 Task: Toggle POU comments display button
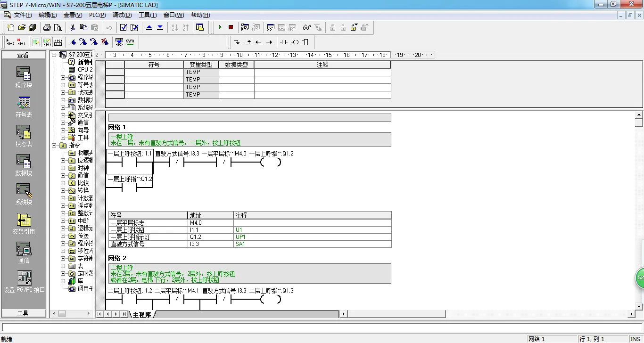pos(36,42)
